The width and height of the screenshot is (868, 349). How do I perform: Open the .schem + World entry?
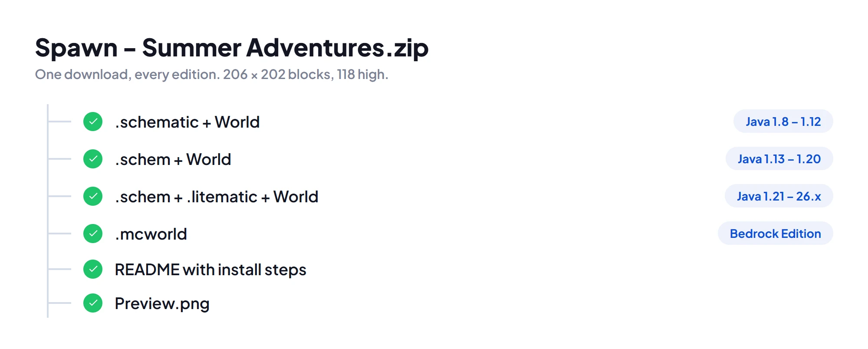point(173,159)
